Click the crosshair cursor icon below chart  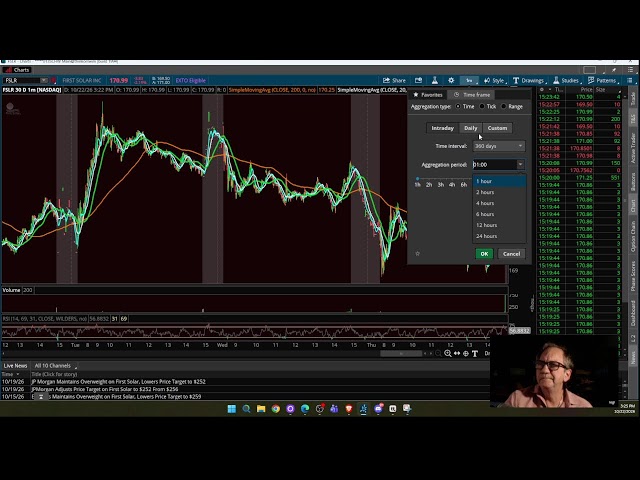(x=466, y=353)
